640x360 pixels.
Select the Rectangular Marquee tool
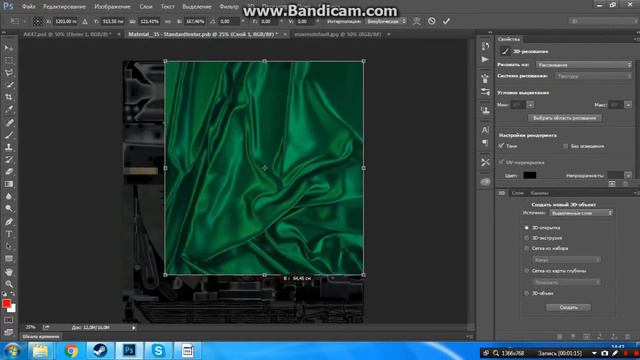click(x=9, y=60)
